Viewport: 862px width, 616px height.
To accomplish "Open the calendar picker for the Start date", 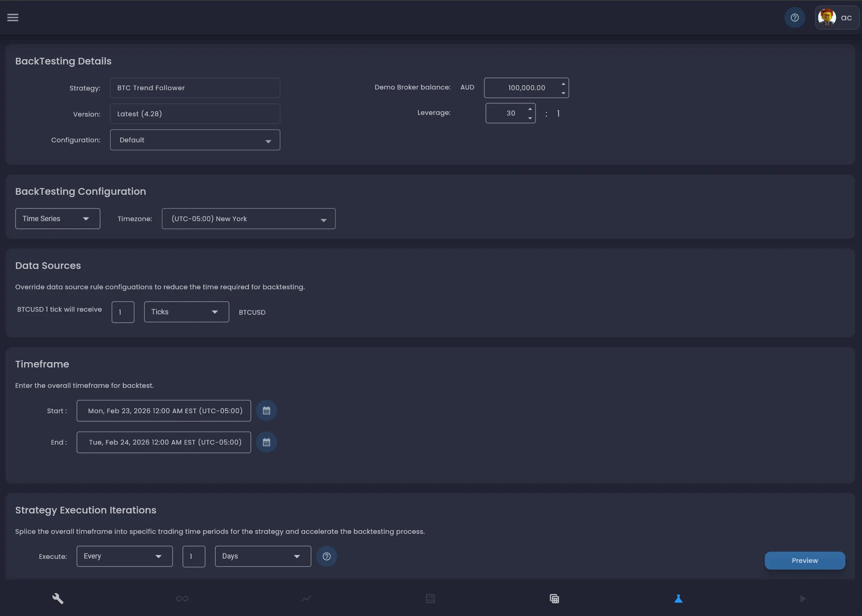I will coord(266,411).
